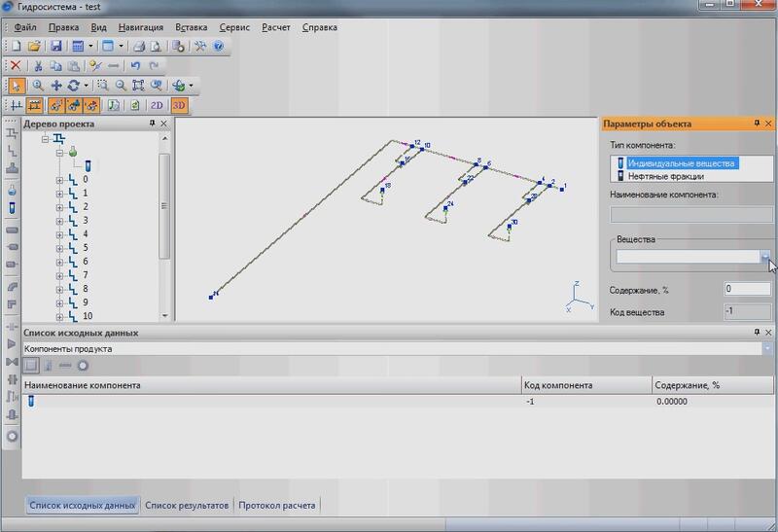Switch to the 2D view mode button

pyautogui.click(x=157, y=105)
